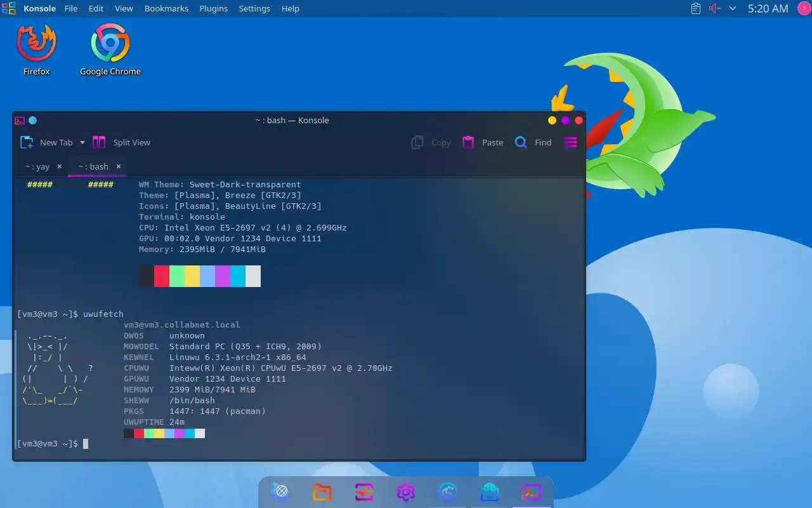The height and width of the screenshot is (508, 812).
Task: Click 'vm3@vm3.collabnet.local' in the terminal
Action: (182, 324)
